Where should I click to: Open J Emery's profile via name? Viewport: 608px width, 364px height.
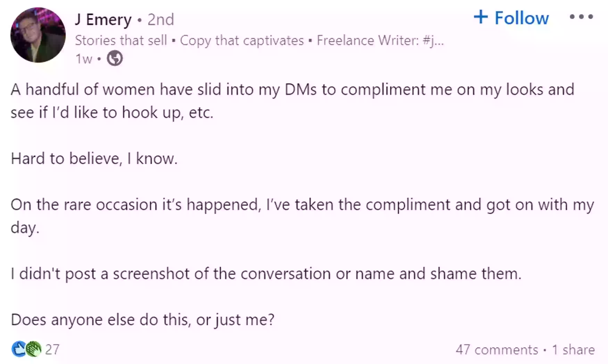coord(103,20)
